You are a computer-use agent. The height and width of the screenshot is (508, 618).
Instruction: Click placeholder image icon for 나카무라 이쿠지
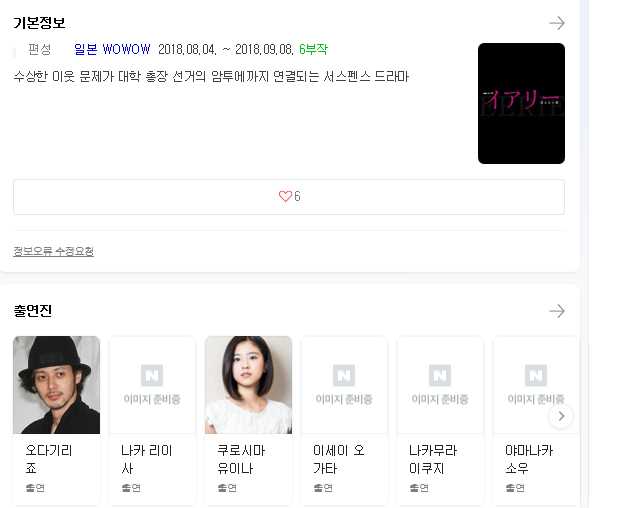tap(439, 375)
